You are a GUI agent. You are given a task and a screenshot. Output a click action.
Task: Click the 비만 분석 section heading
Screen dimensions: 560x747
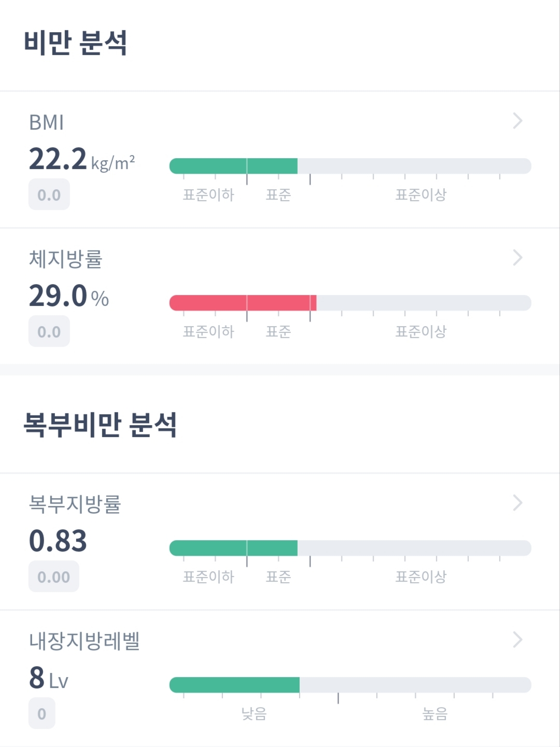point(76,43)
